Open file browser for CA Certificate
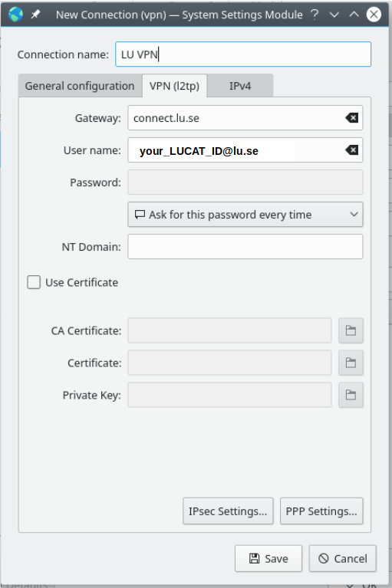The width and height of the screenshot is (392, 588). click(351, 330)
